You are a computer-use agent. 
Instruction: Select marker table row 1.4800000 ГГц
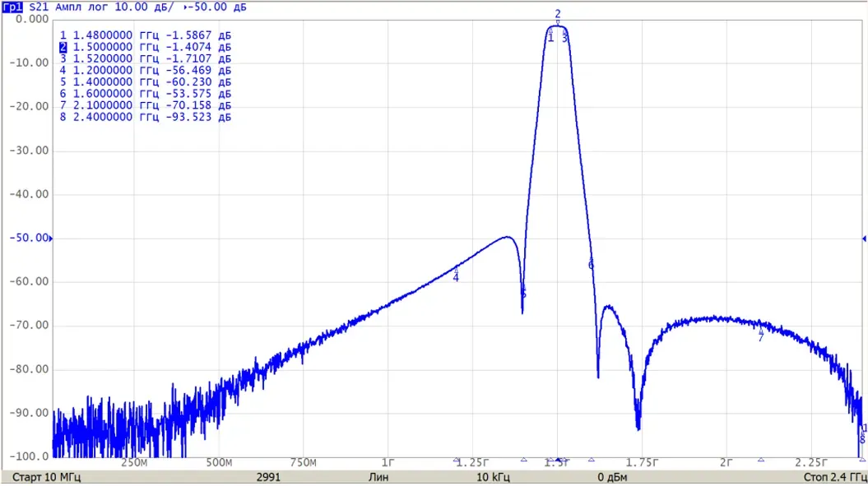click(x=145, y=35)
